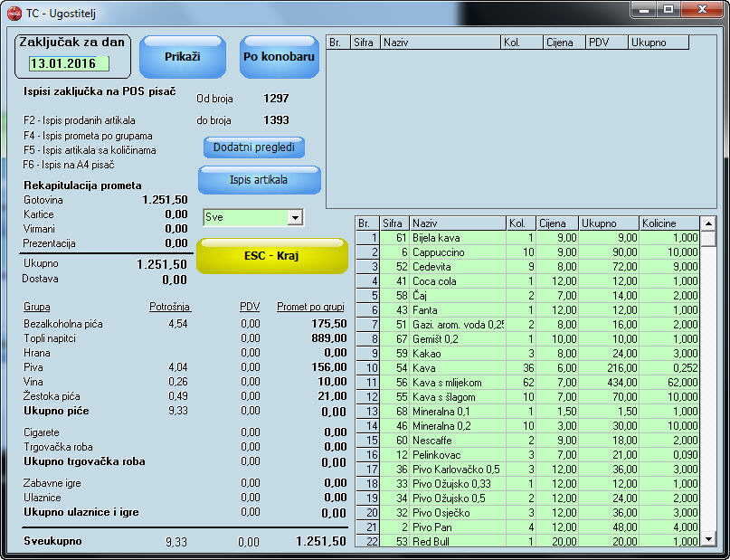Click the Po konobaru button
This screenshot has height=560, width=730.
280,57
